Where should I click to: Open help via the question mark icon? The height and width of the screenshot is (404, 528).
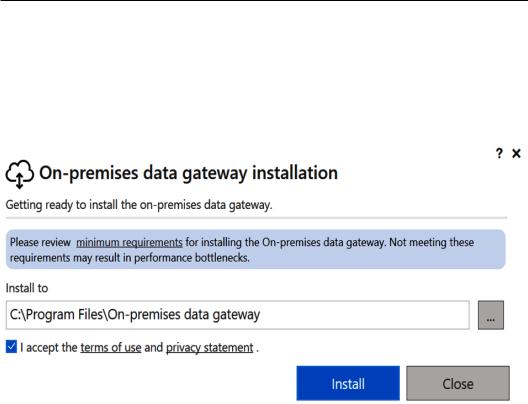pyautogui.click(x=499, y=154)
